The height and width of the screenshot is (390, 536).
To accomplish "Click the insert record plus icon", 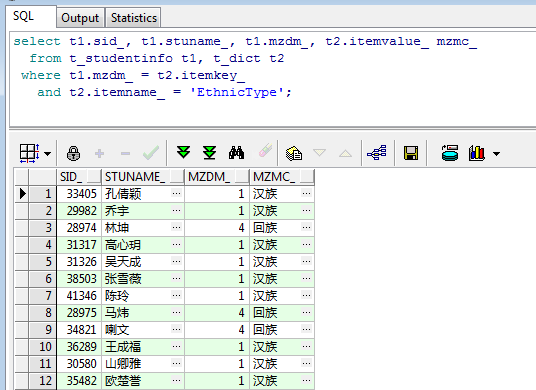I will (99, 153).
